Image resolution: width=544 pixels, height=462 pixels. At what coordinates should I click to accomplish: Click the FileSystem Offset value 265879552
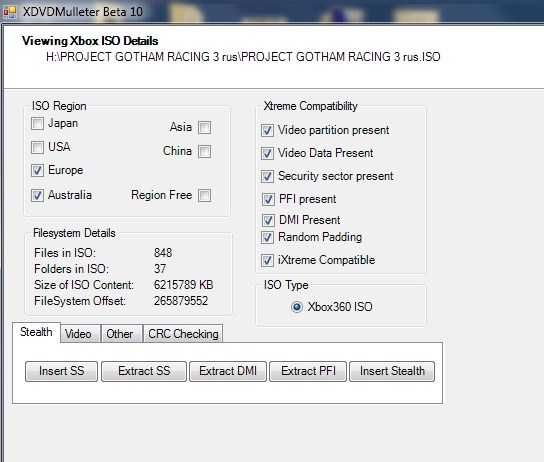181,301
